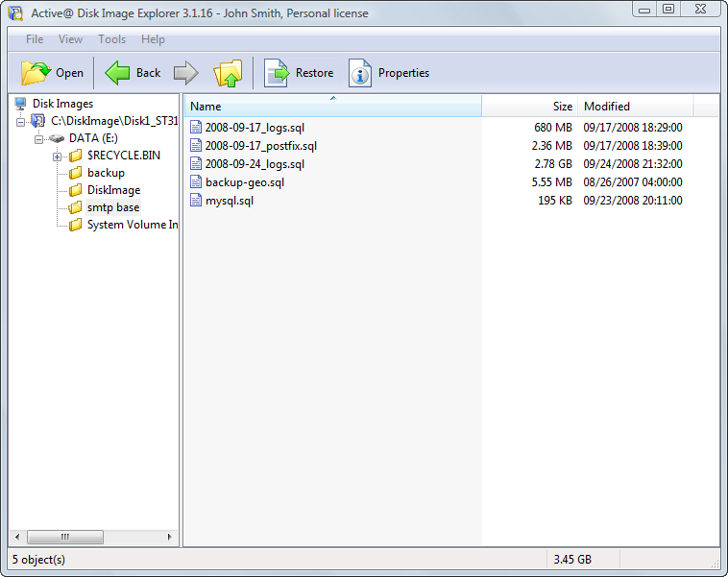728x577 pixels.
Task: Click tree scrollbar left arrow
Action: point(17,537)
